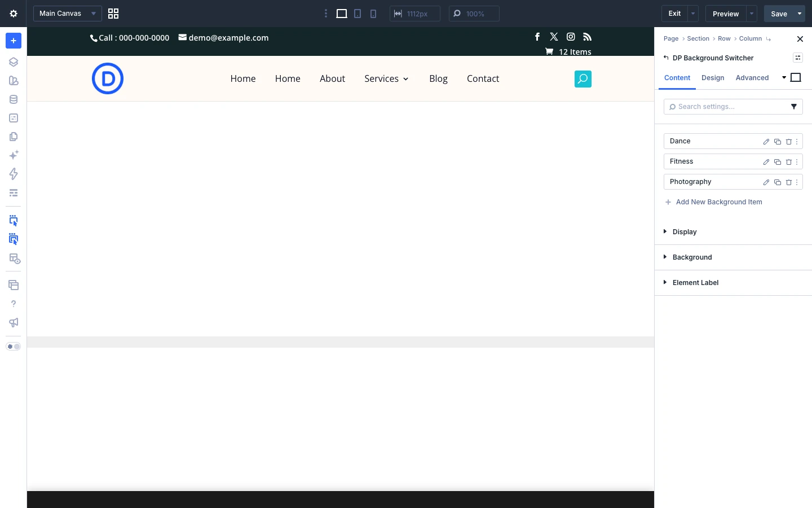Toggle the dark mode switch in sidebar
The height and width of the screenshot is (508, 812).
(x=14, y=347)
